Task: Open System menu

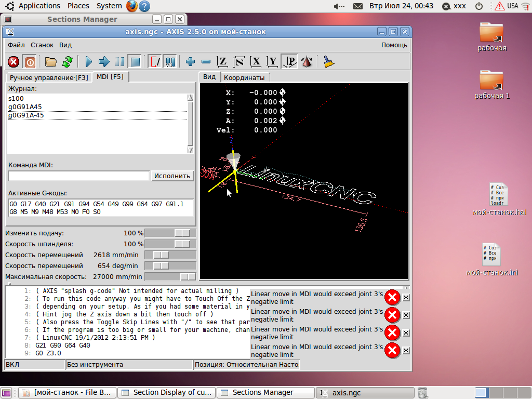Action: click(109, 6)
